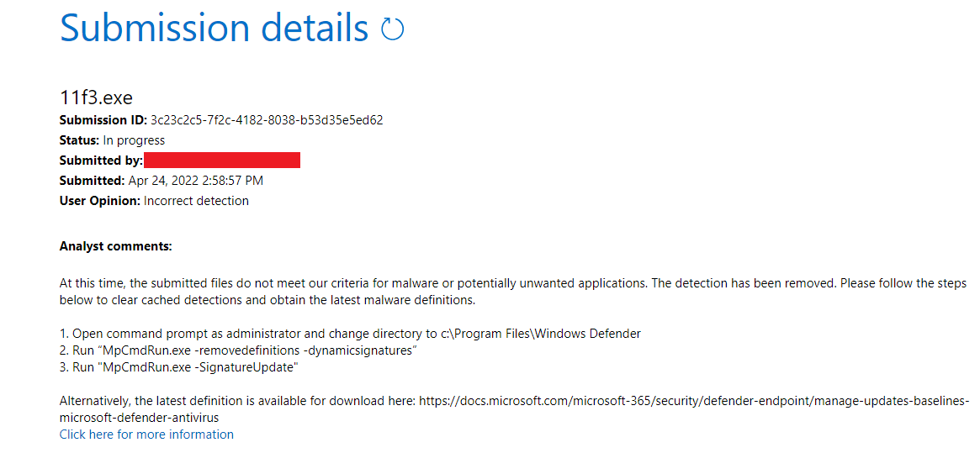
Task: Click the Analyst comments heading
Action: [115, 246]
